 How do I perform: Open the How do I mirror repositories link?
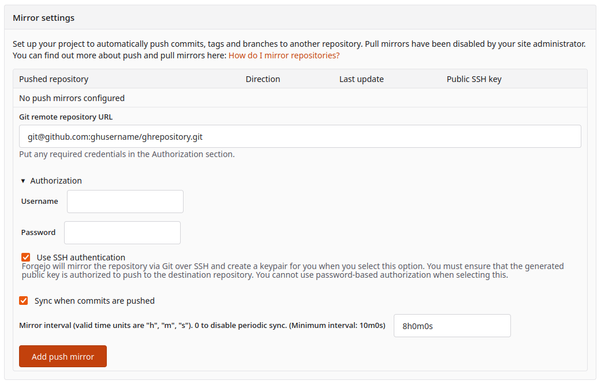click(284, 56)
